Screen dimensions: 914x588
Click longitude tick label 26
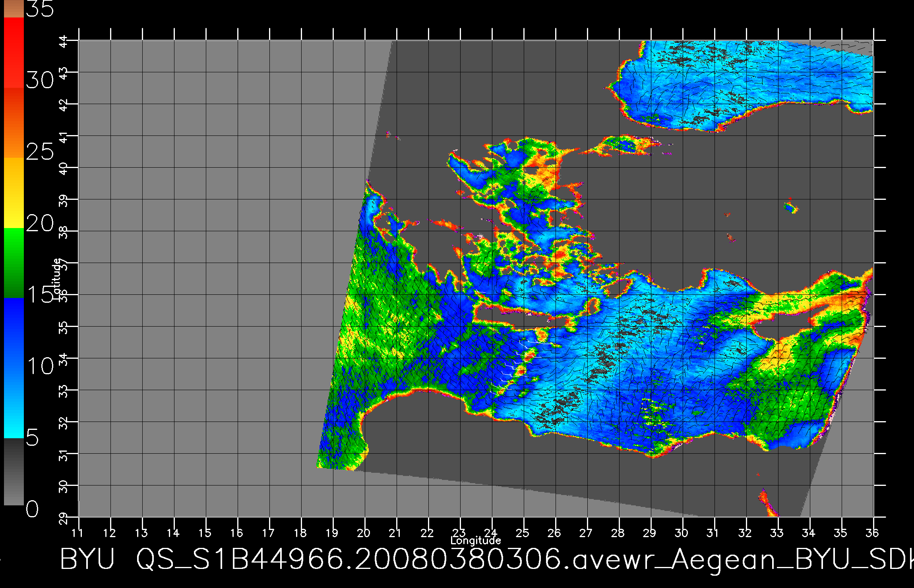(x=554, y=533)
